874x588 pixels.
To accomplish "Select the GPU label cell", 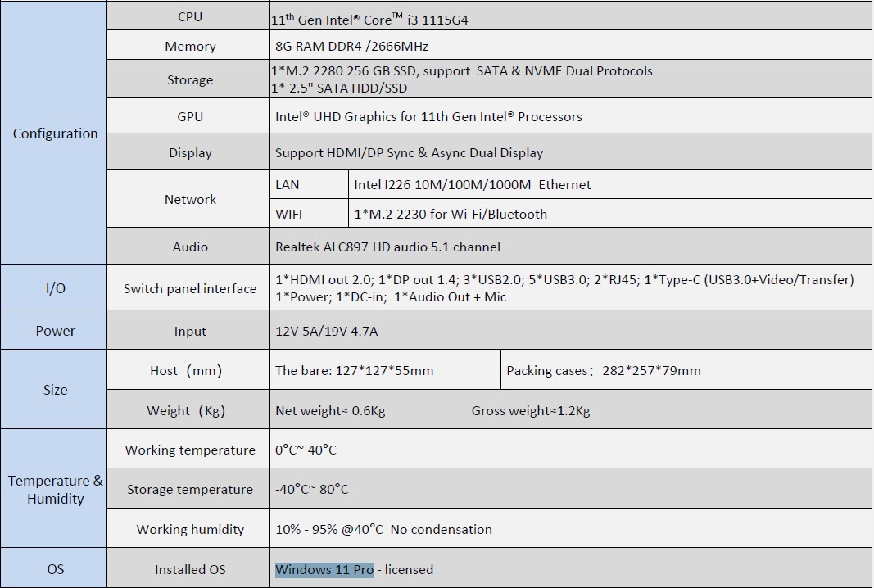I will (188, 116).
